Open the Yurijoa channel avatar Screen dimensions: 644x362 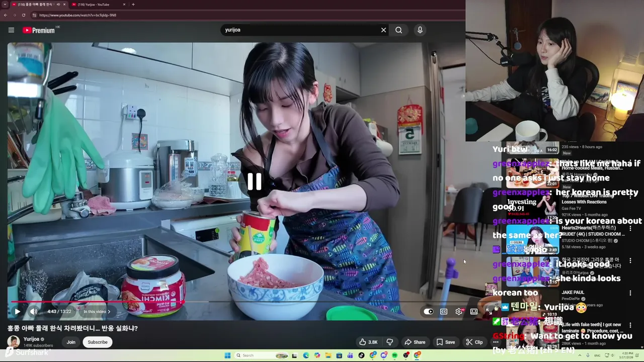14,342
